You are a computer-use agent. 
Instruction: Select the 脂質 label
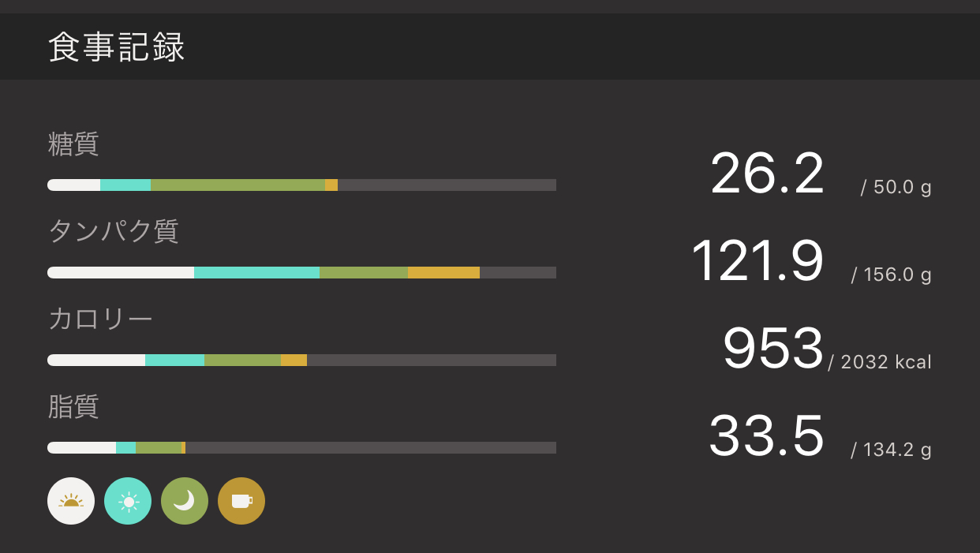click(73, 406)
